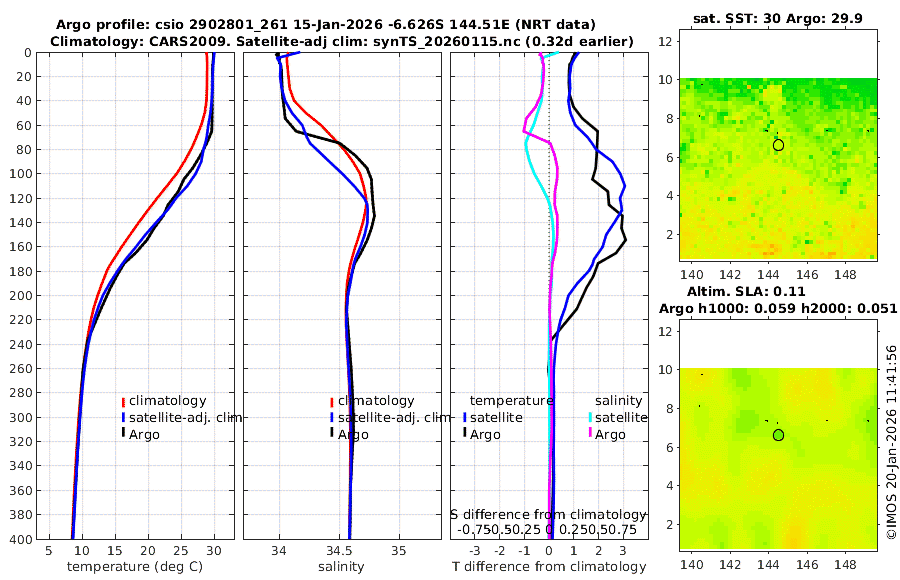Click the 'sat. SST: 30 Argo: 29.9' title
900x580 pixels.
pyautogui.click(x=778, y=18)
